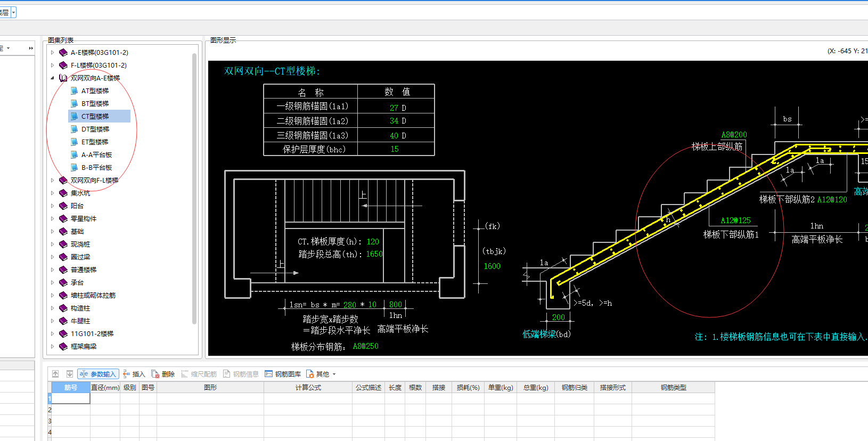Click the 缩尺配筋 toolbar button
The image size is (868, 441).
pyautogui.click(x=199, y=374)
